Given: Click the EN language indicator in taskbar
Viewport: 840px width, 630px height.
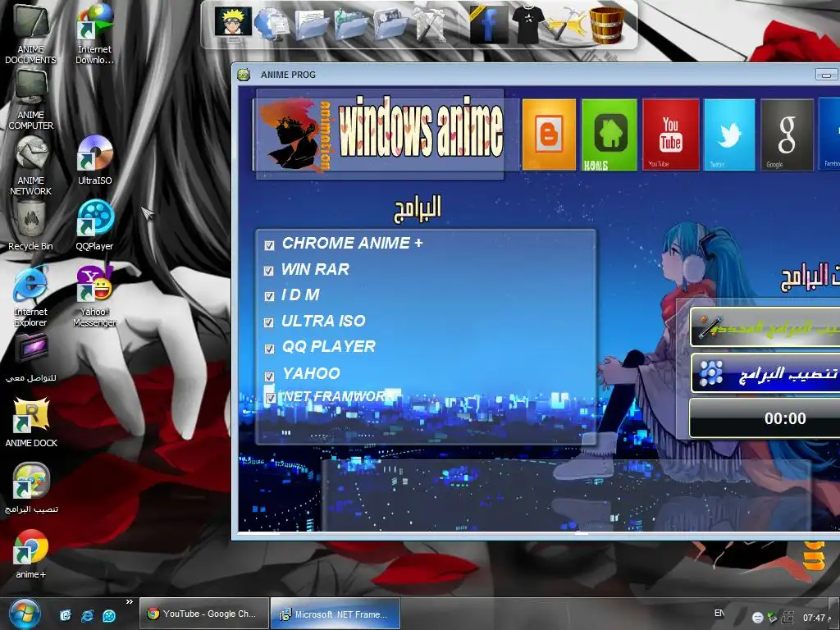Looking at the screenshot, I should coord(720,614).
